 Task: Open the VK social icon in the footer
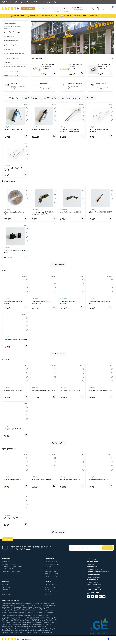pos(104,597)
